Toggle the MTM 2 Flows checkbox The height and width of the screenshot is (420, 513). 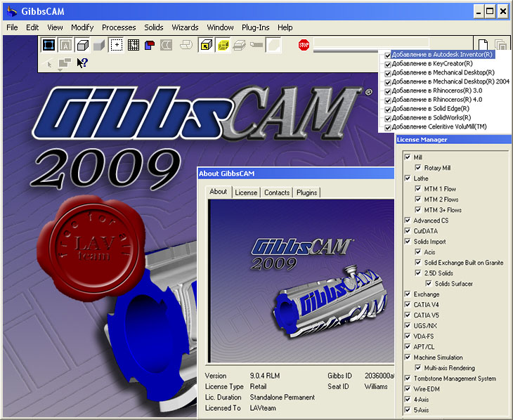click(x=418, y=199)
